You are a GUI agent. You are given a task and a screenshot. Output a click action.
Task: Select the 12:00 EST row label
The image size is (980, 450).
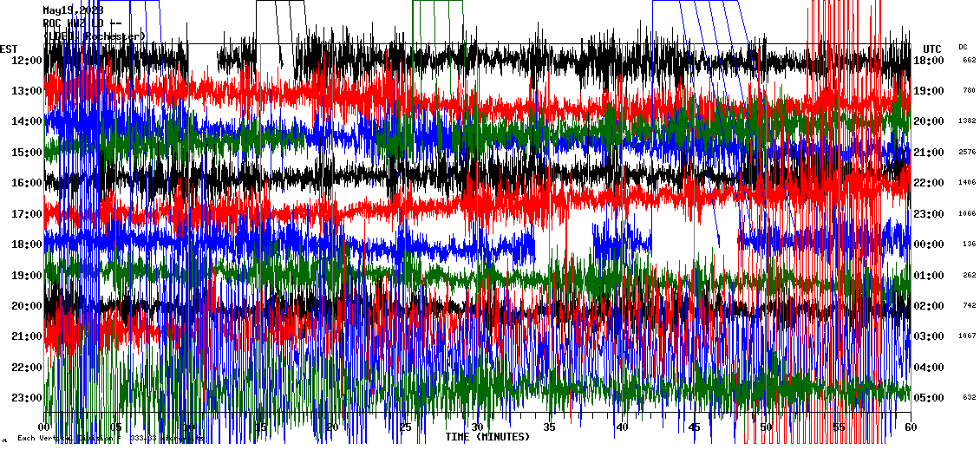coord(27,61)
